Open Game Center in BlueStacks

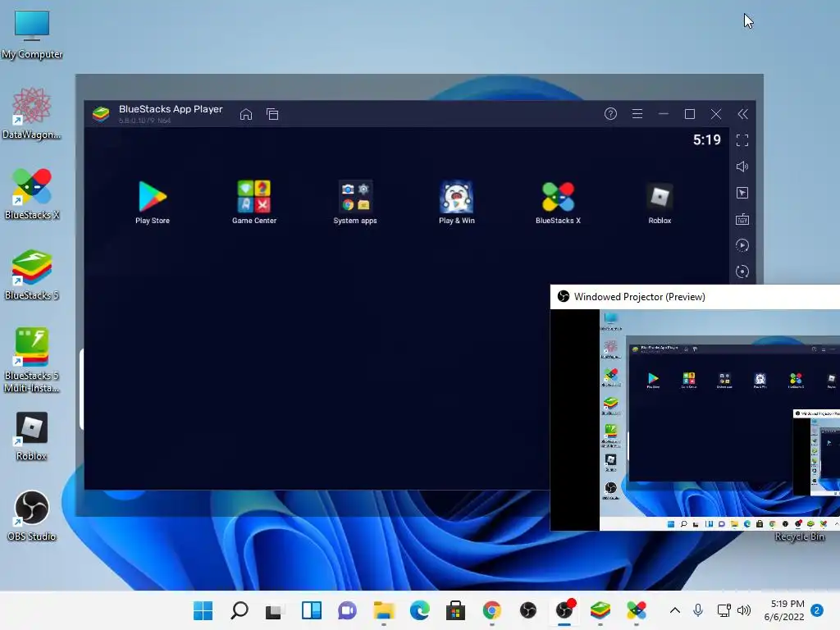(254, 203)
